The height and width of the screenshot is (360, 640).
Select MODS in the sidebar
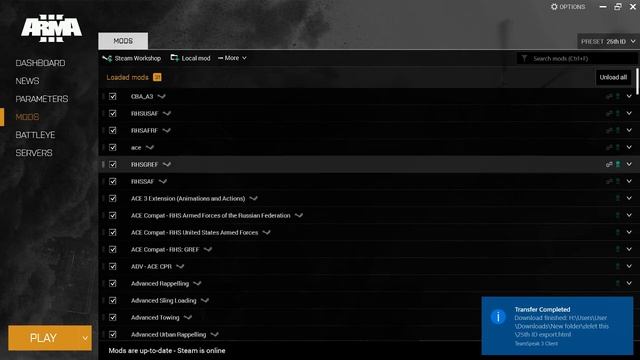click(x=27, y=117)
